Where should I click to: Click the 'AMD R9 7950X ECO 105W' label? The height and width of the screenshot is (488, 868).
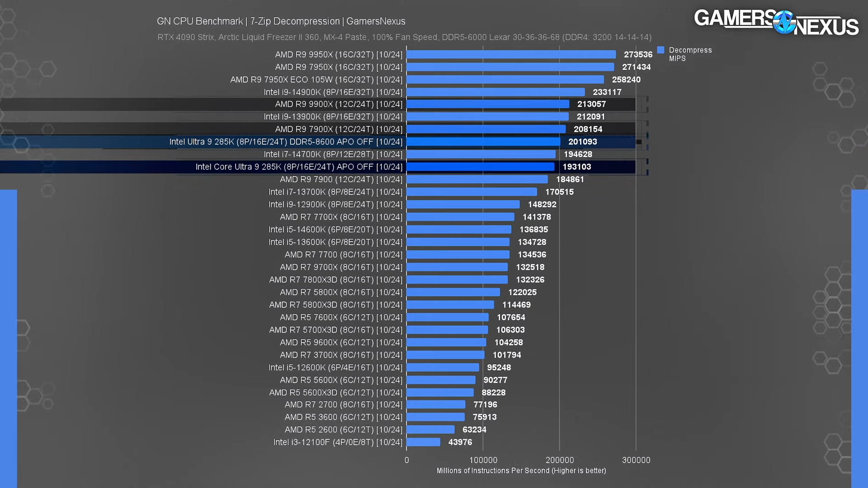[316, 80]
